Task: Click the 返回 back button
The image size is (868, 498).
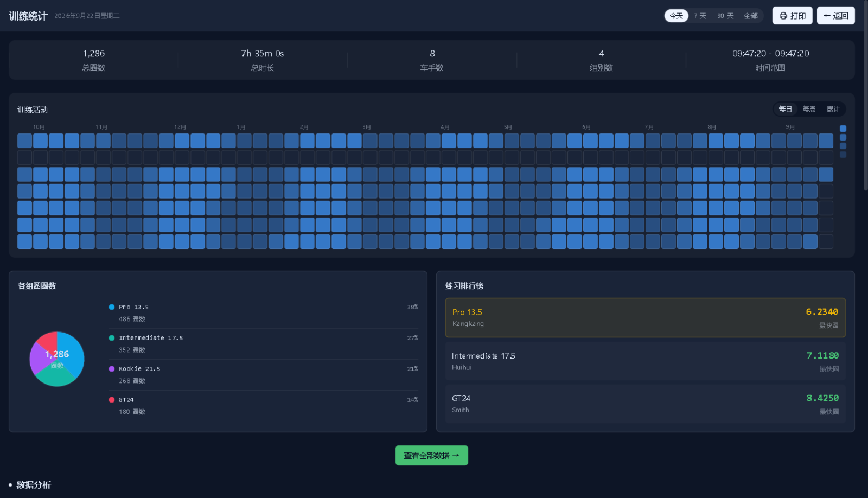Action: [x=835, y=16]
